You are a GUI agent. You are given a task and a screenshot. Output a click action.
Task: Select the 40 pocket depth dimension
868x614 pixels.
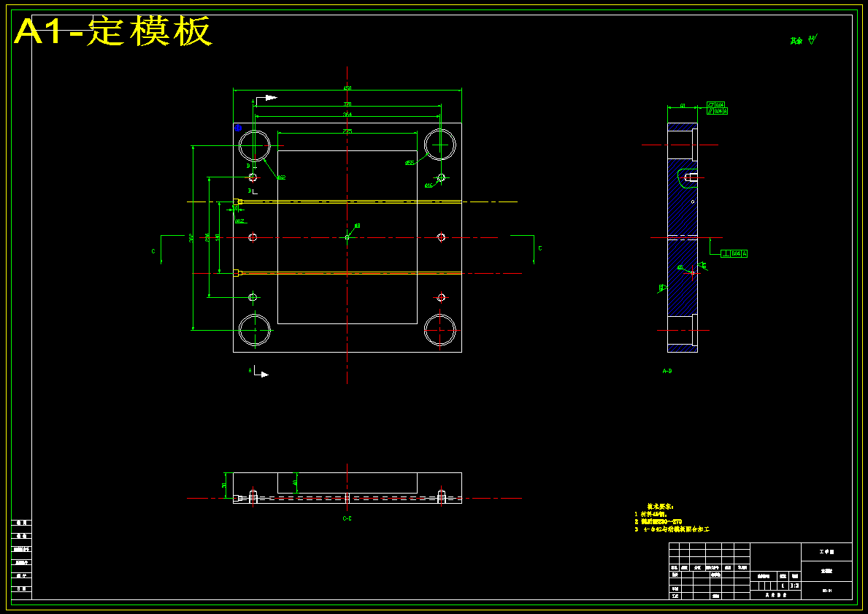coord(295,483)
